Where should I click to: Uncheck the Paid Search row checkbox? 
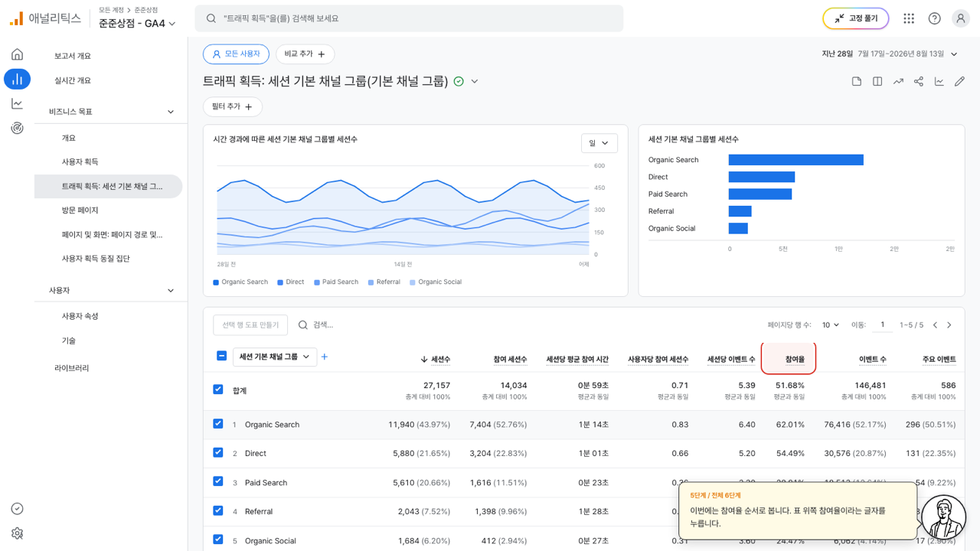(x=218, y=482)
